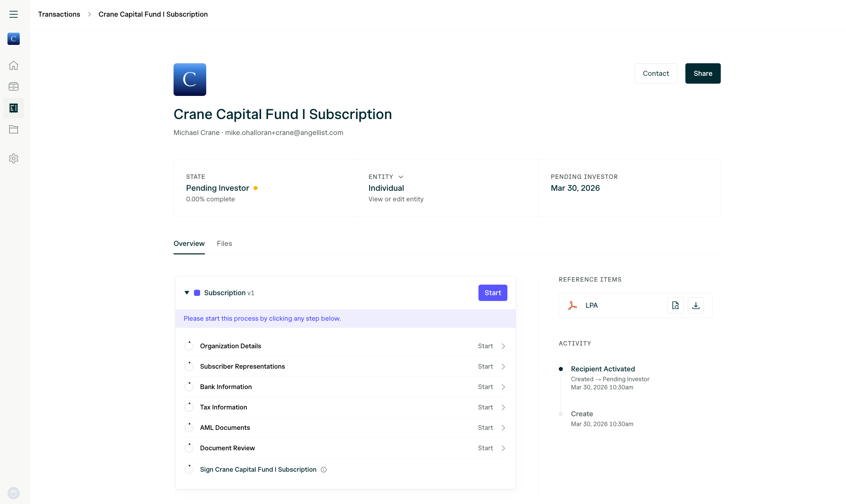Click the home icon in sidebar
This screenshot has width=846, height=504.
(14, 65)
